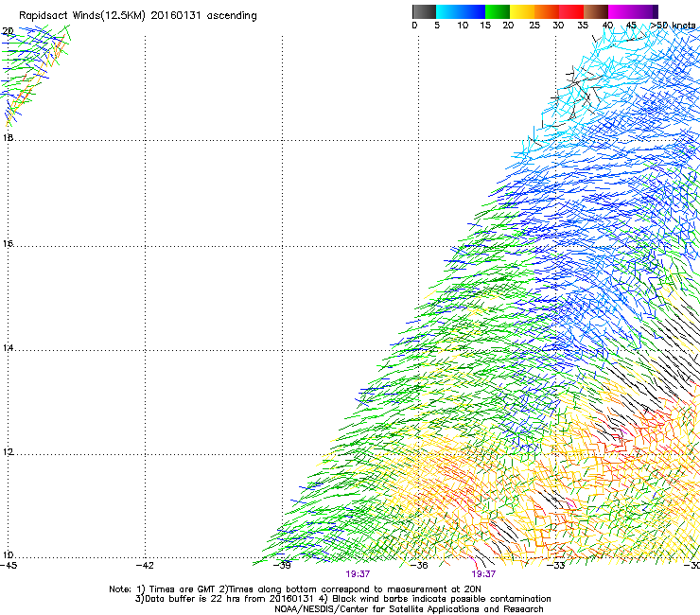Click the '45' label under the color bar

(631, 26)
